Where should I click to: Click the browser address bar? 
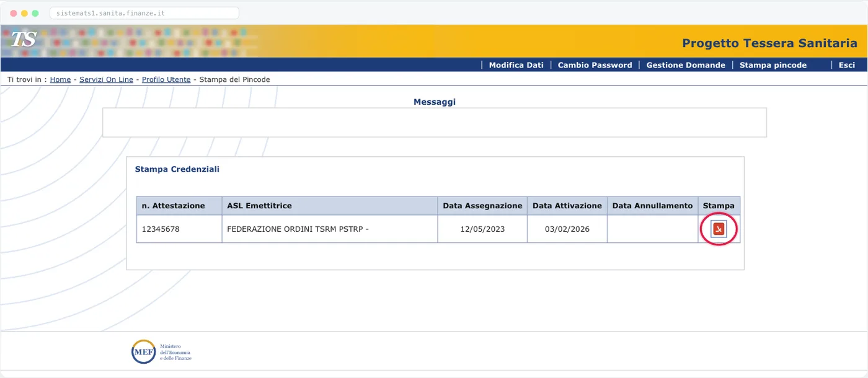point(144,13)
